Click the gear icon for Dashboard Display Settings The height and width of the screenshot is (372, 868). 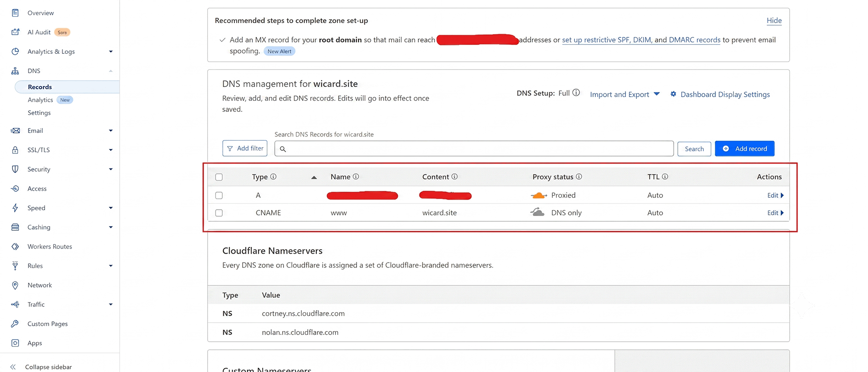673,94
